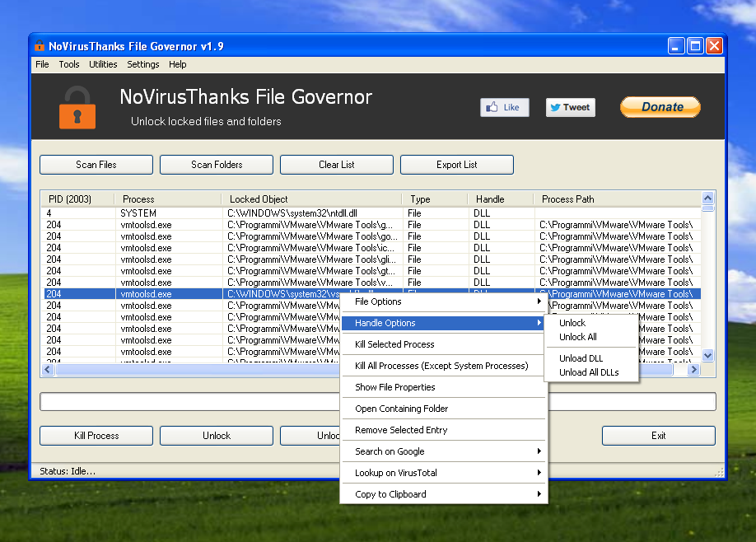
Task: Click the horizontal scroll right arrow
Action: click(x=693, y=369)
